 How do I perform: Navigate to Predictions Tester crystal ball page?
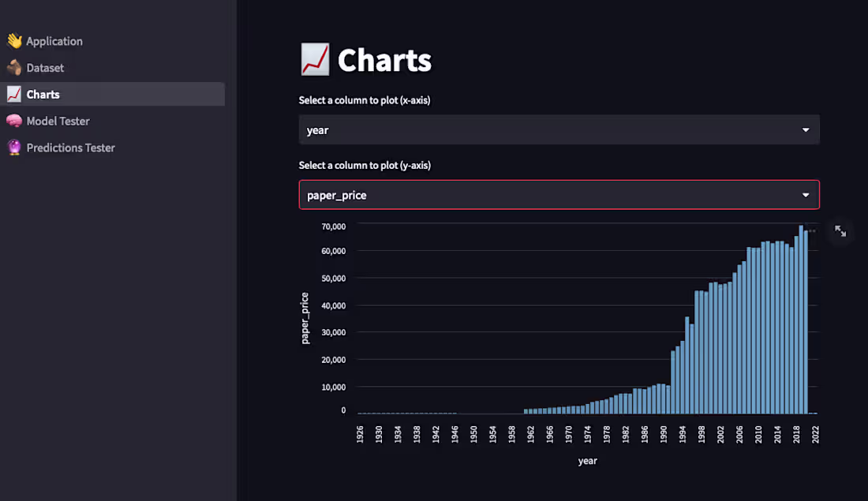pyautogui.click(x=70, y=148)
